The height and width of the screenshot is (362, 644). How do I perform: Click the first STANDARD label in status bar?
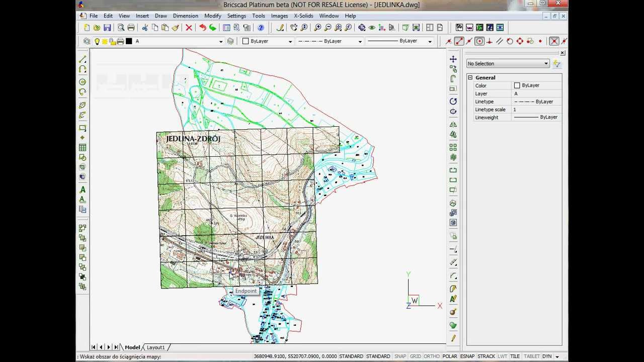click(x=351, y=356)
